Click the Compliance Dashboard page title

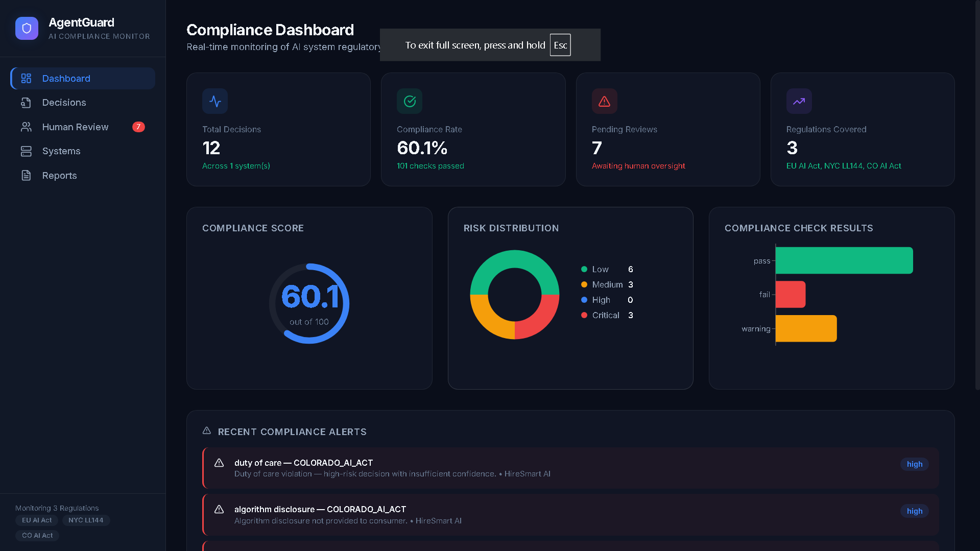point(270,30)
